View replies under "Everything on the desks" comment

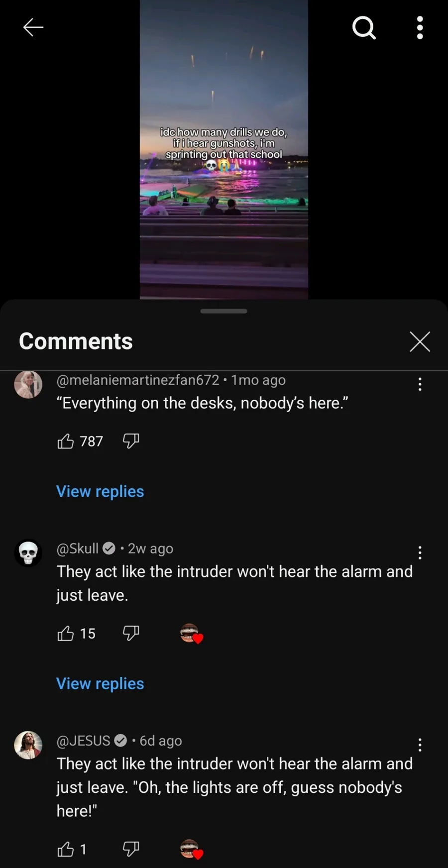pos(100,491)
